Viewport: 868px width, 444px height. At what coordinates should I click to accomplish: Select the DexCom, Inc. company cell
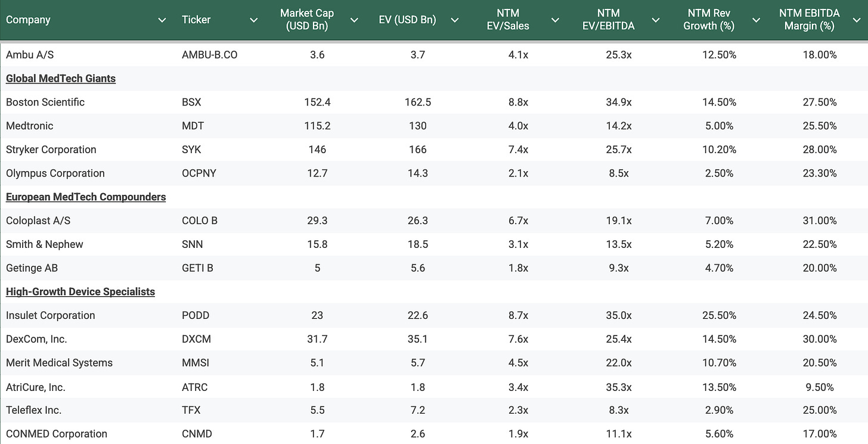pos(36,339)
